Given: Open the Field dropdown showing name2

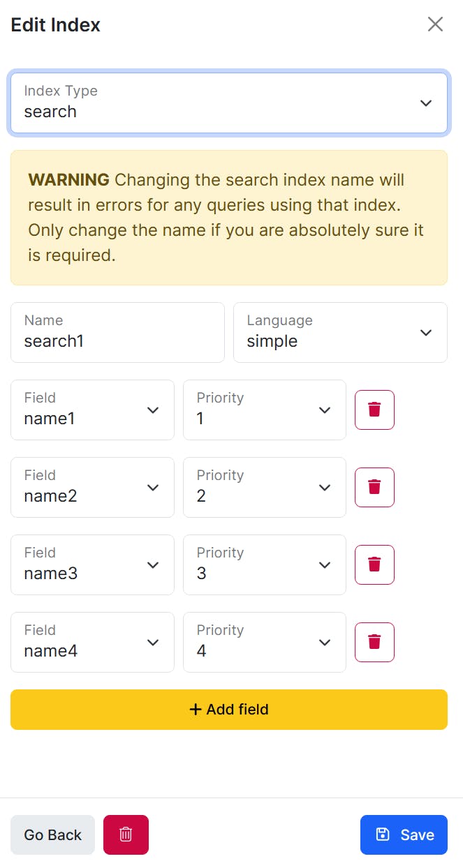Looking at the screenshot, I should [92, 487].
